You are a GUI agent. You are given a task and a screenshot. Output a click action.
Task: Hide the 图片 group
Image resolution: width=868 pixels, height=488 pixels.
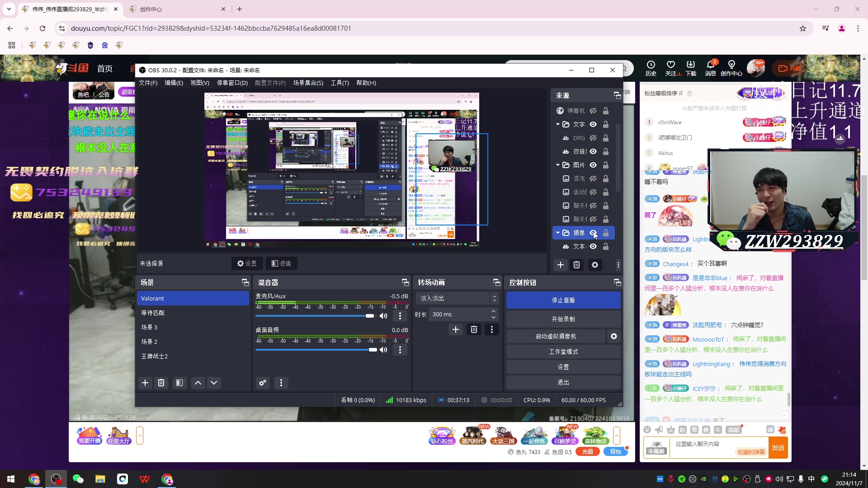click(x=593, y=165)
